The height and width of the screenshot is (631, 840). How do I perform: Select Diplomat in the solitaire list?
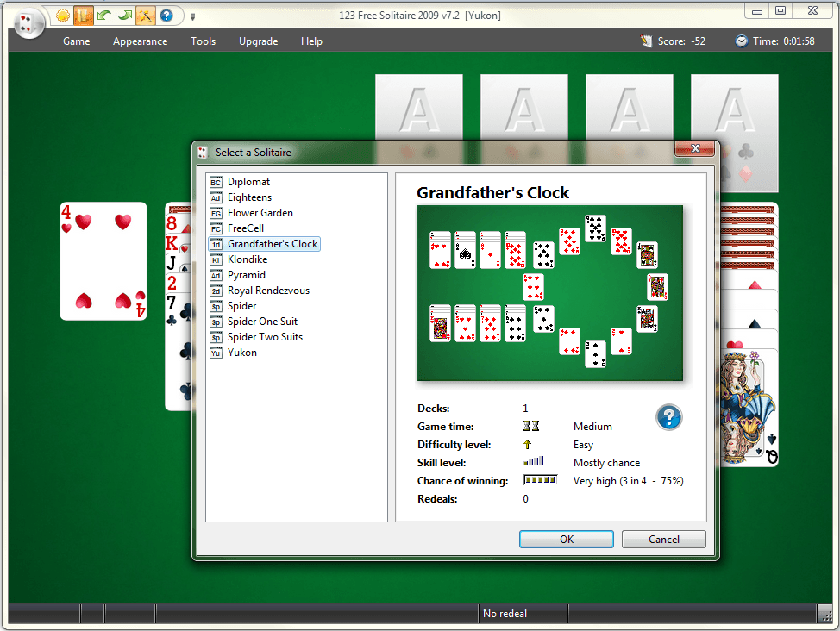coord(248,182)
